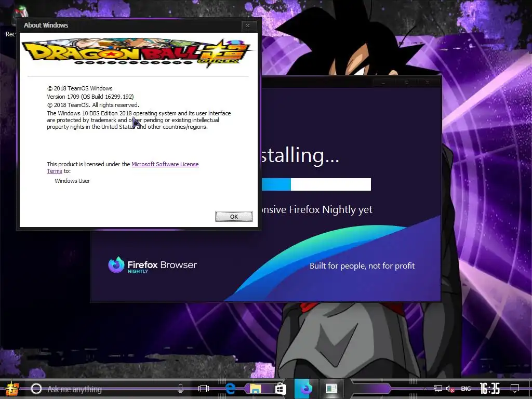
Task: Open Microsoft Store from the taskbar
Action: (x=281, y=389)
